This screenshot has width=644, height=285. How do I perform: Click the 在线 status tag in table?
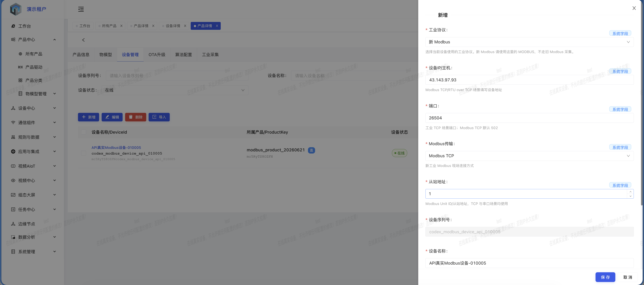pyautogui.click(x=399, y=153)
